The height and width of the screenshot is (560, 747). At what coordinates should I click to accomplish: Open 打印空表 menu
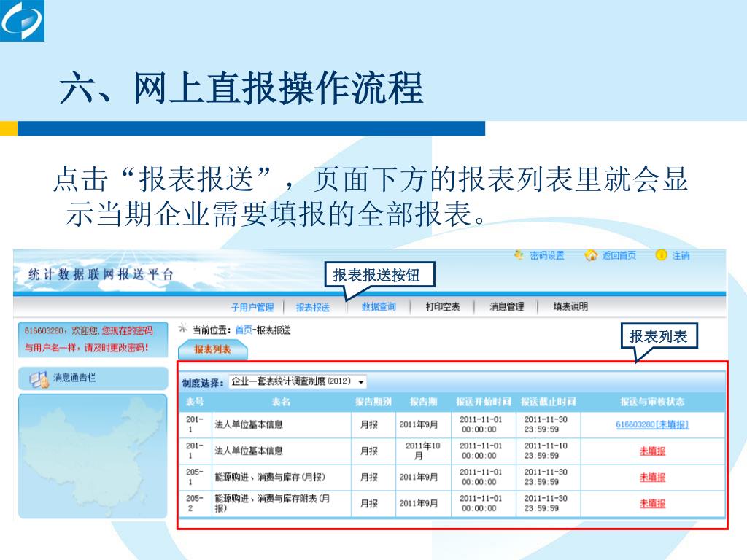pos(443,307)
